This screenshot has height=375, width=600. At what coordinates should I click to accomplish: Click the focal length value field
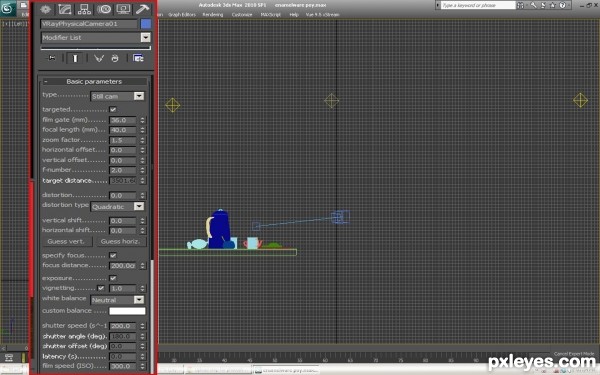(123, 130)
